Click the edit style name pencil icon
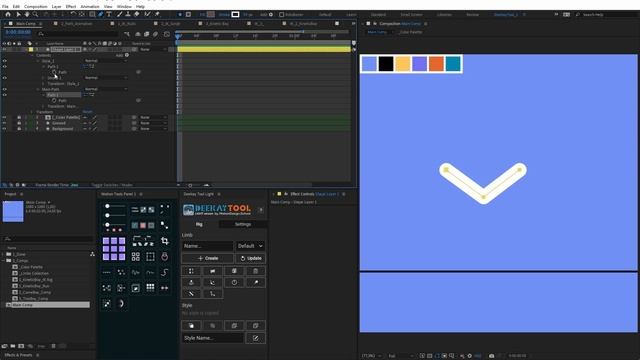The image size is (640, 360). [x=256, y=338]
